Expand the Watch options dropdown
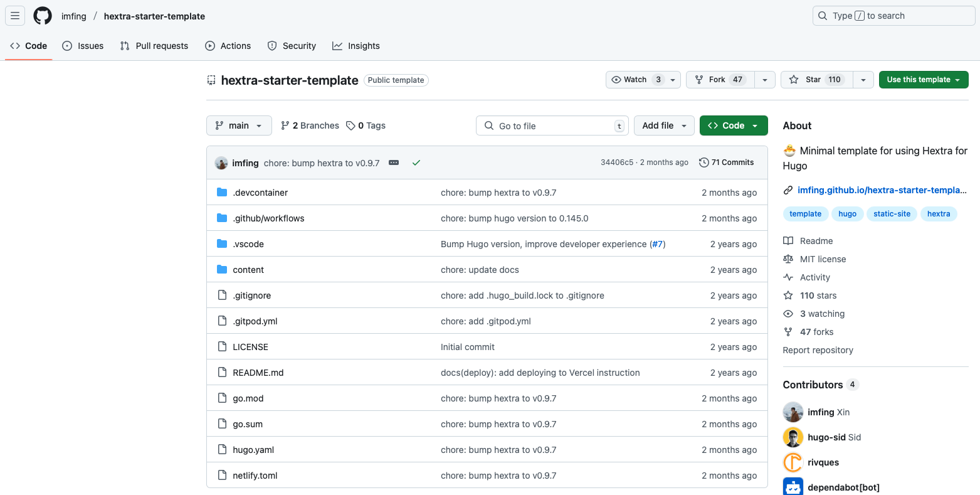980x495 pixels. [673, 80]
